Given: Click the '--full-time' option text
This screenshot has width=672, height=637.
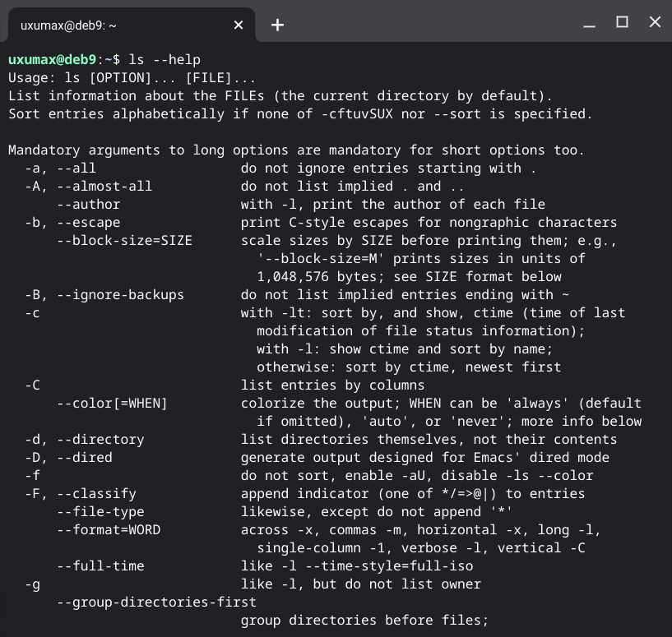Looking at the screenshot, I should [100, 565].
